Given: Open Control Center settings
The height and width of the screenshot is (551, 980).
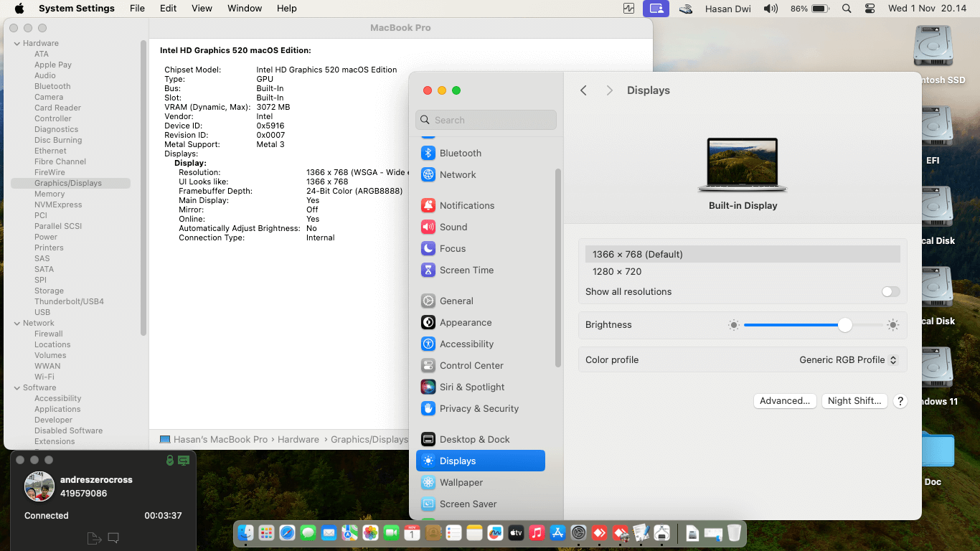Looking at the screenshot, I should pyautogui.click(x=471, y=365).
